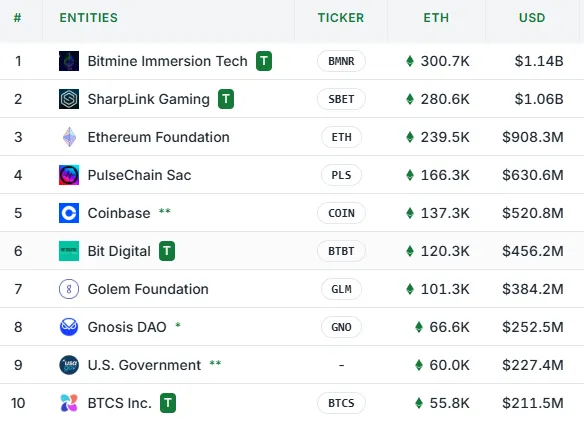Viewport: 584px width, 421px height.
Task: Open the Gnosis DAO entity link
Action: pos(127,327)
